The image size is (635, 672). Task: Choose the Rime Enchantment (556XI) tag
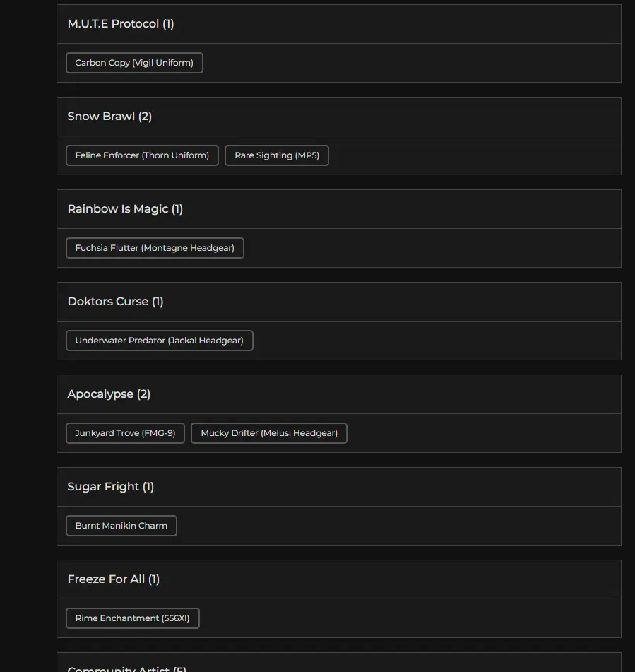coord(133,618)
